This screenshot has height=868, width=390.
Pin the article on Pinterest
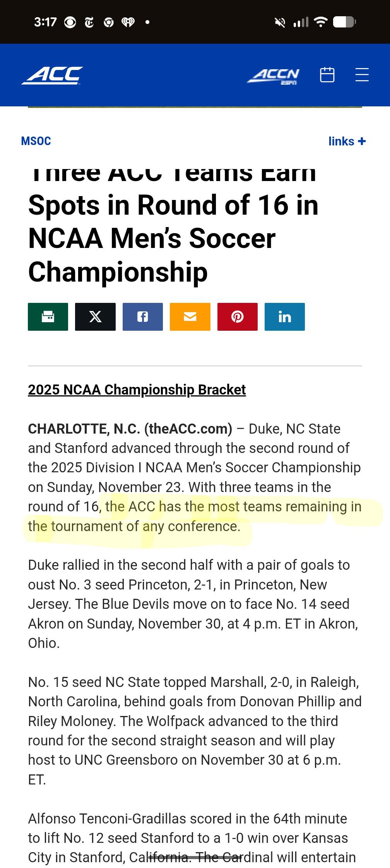click(237, 317)
